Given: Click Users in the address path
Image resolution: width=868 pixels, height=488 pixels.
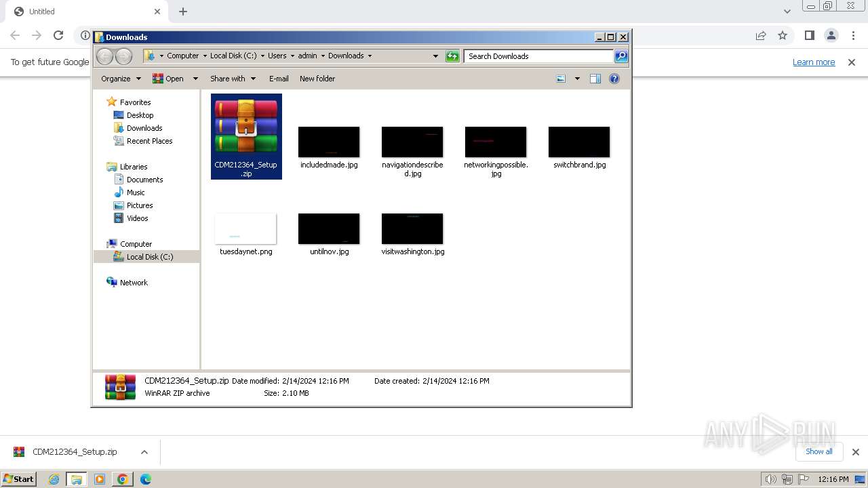Looking at the screenshot, I should click(277, 56).
